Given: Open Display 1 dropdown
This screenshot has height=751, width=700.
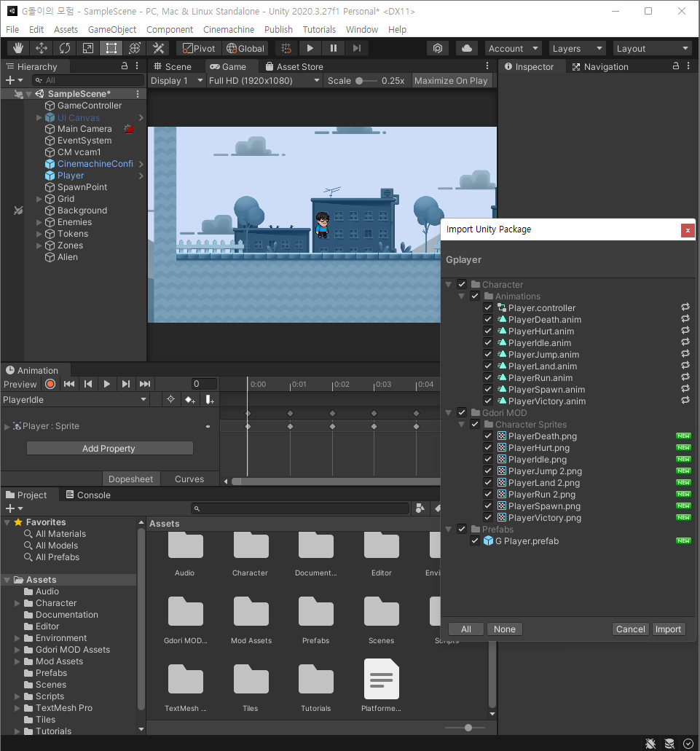Looking at the screenshot, I should pyautogui.click(x=176, y=80).
